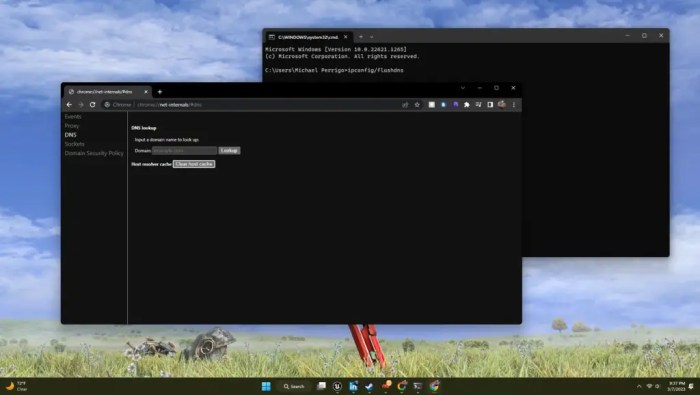Open LinkedIn from the taskbar
The image size is (700, 395).
click(x=353, y=386)
